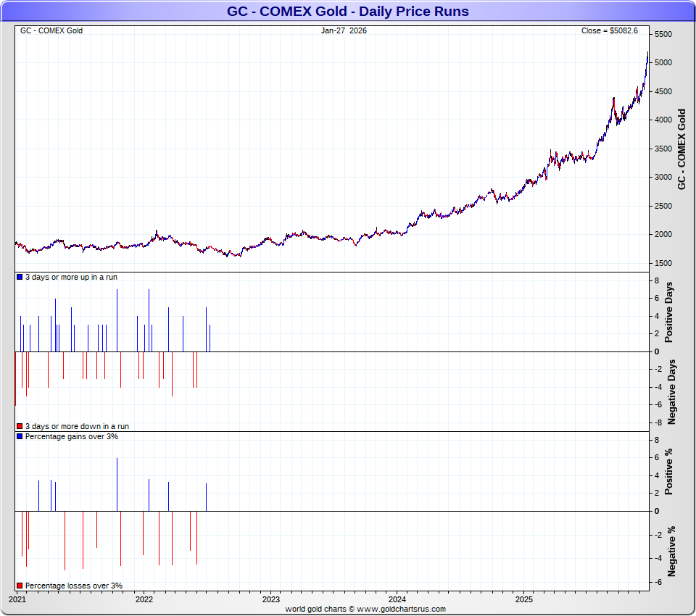The height and width of the screenshot is (616, 696).
Task: Click the blue legend square for 'Percentage gains over 3%'
Action: point(20,436)
